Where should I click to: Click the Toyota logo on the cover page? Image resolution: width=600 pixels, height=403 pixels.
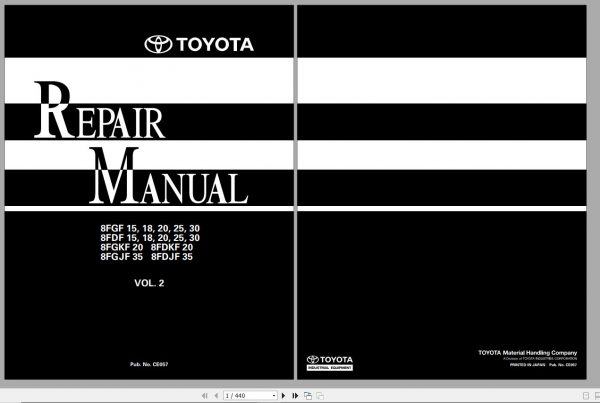click(199, 44)
